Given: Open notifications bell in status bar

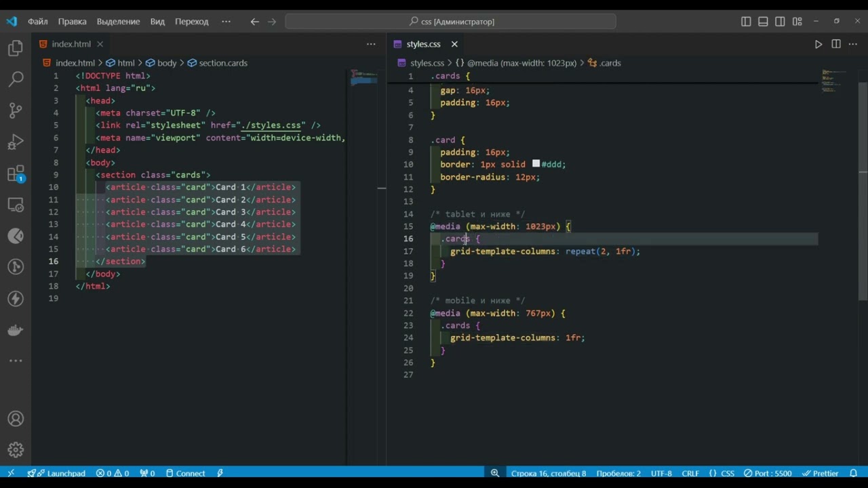Looking at the screenshot, I should [x=853, y=473].
